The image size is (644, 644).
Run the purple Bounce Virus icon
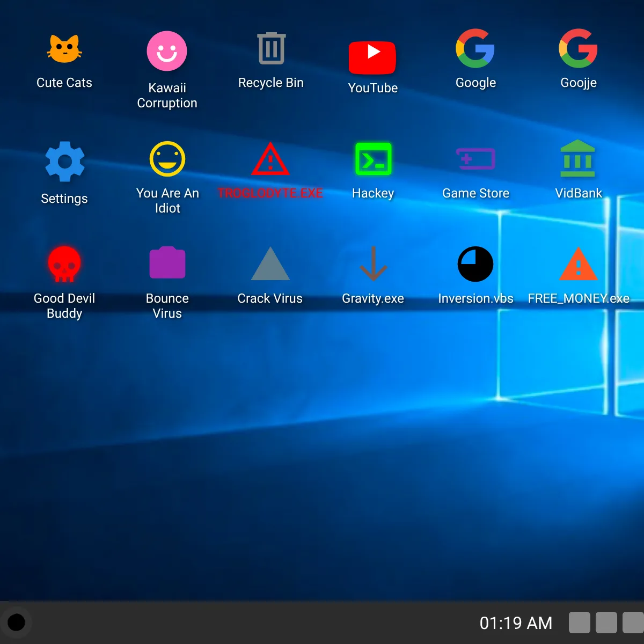tap(167, 262)
